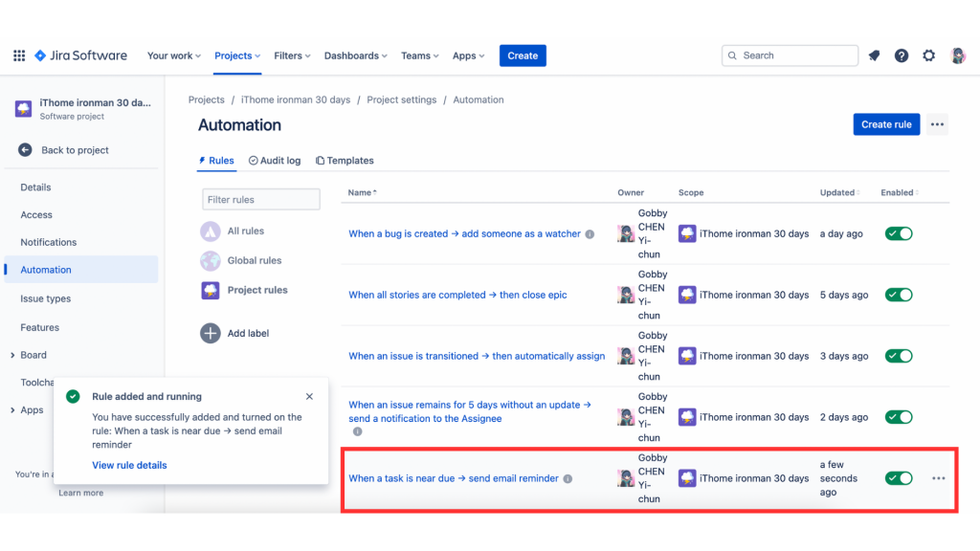Click owner avatar in the bug watcher rule row
The image size is (980, 551).
point(626,233)
